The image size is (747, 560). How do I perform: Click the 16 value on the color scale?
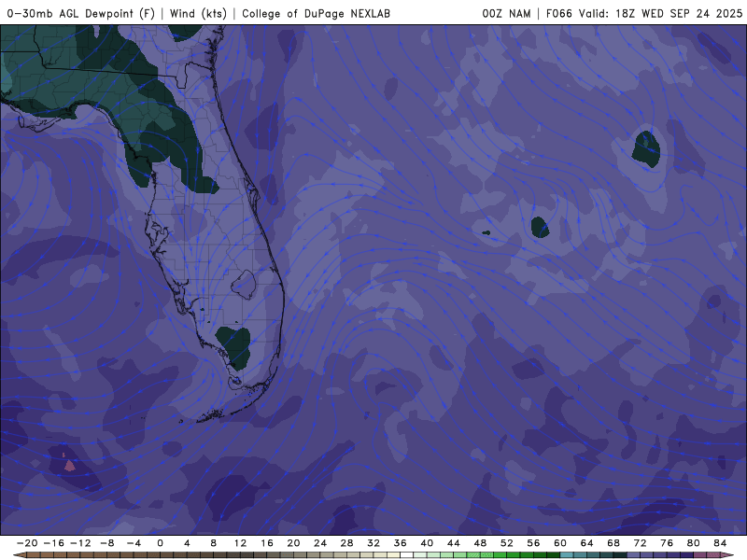(267, 543)
